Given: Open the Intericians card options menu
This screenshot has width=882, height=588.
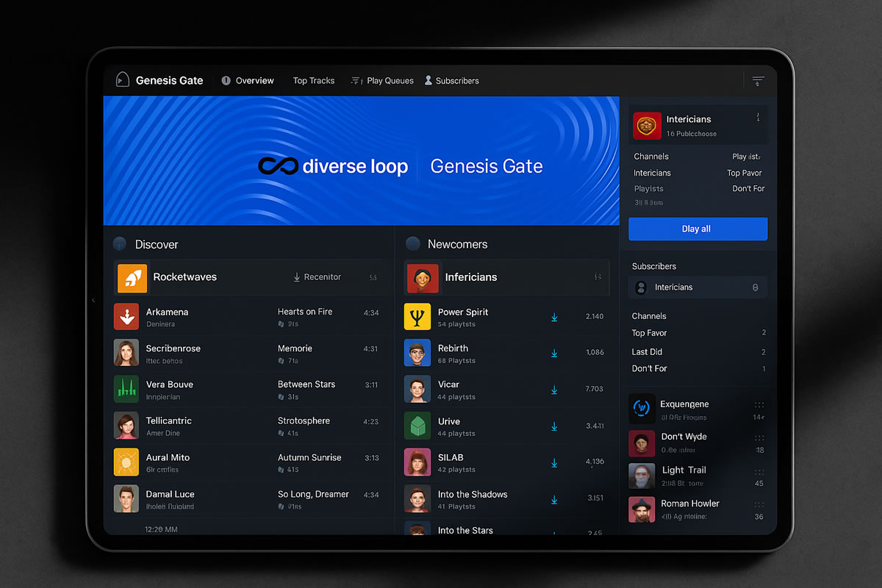Looking at the screenshot, I should (758, 118).
